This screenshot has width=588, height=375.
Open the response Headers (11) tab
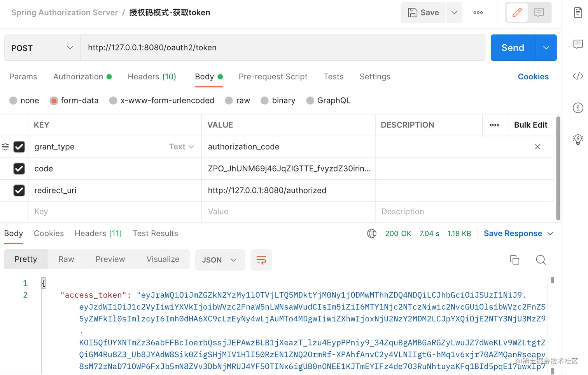pyautogui.click(x=98, y=233)
